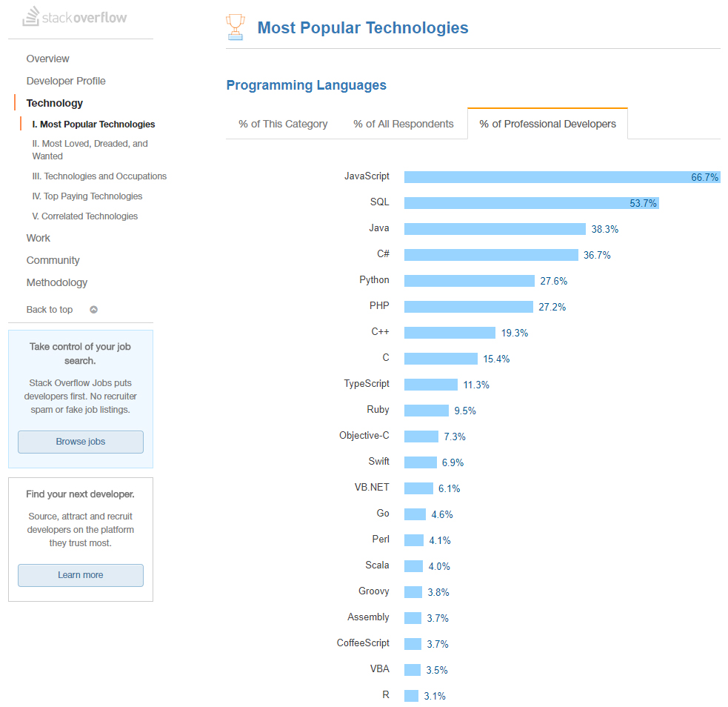Click the Stack Overflow logo
728x707 pixels.
coord(75,17)
